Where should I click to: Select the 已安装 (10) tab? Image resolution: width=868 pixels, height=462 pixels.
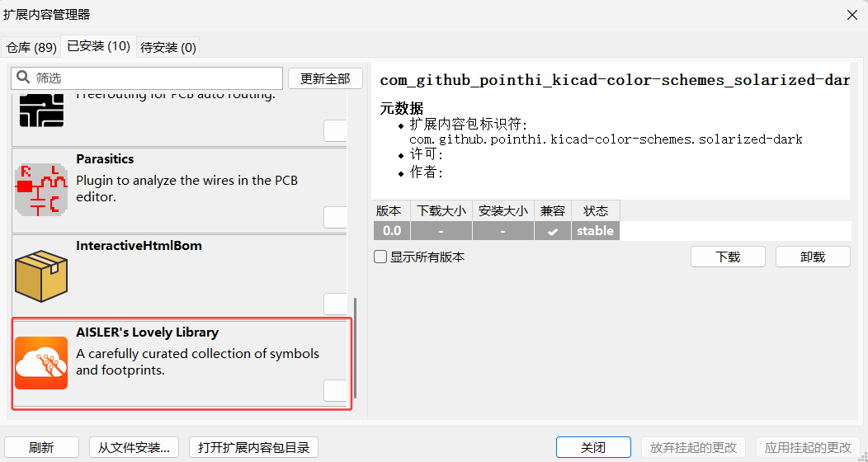pyautogui.click(x=98, y=46)
